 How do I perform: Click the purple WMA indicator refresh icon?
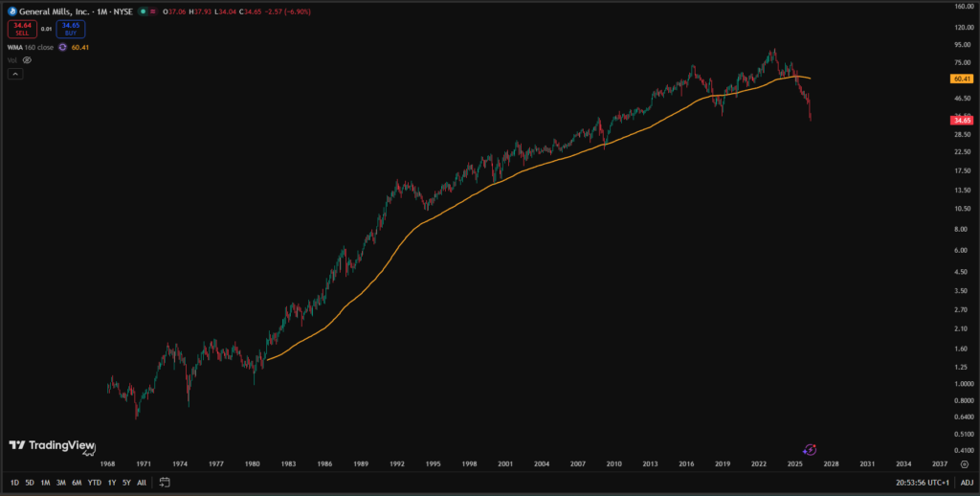[x=62, y=47]
